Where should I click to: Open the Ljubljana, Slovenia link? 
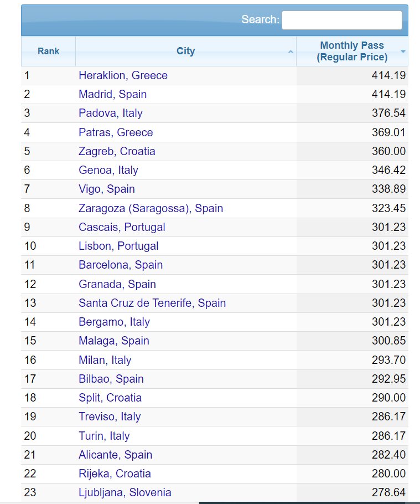pyautogui.click(x=125, y=492)
